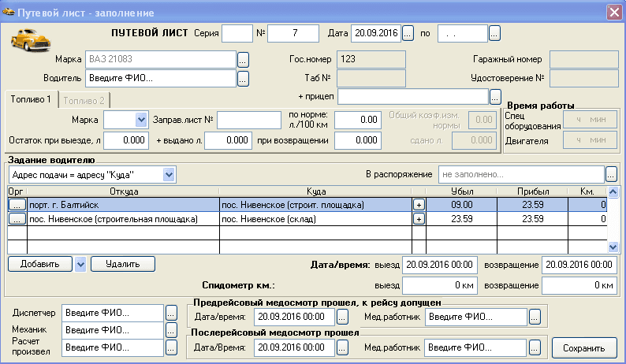Open browse button next to Диспетчер field
Screen dimensions: 626x364
pyautogui.click(x=171, y=313)
